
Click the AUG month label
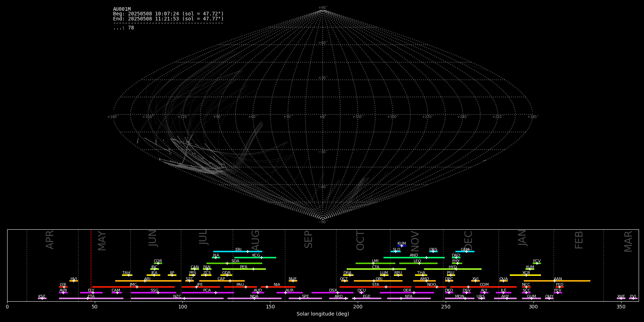tap(255, 240)
